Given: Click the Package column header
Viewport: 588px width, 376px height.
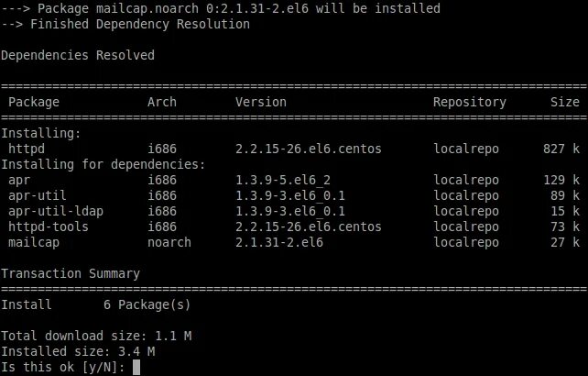Looking at the screenshot, I should [34, 102].
